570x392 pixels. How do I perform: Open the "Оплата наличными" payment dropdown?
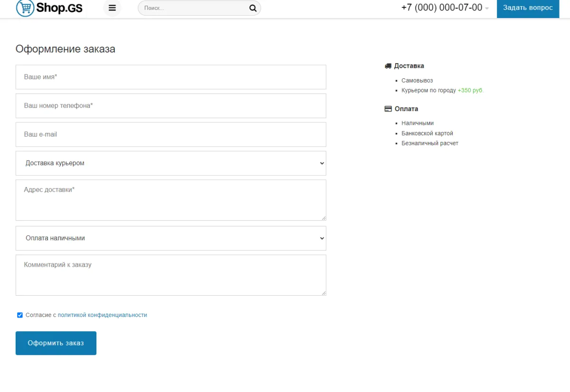tap(171, 238)
